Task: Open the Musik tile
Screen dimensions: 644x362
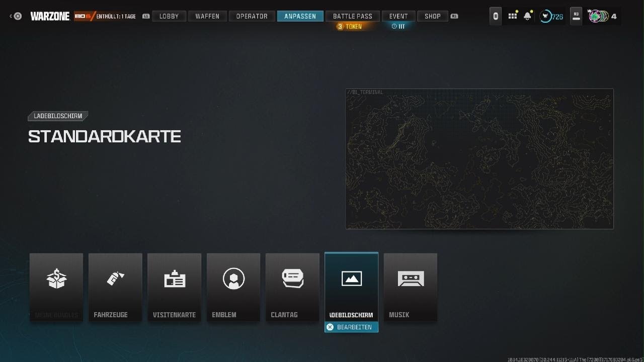Action: point(411,288)
